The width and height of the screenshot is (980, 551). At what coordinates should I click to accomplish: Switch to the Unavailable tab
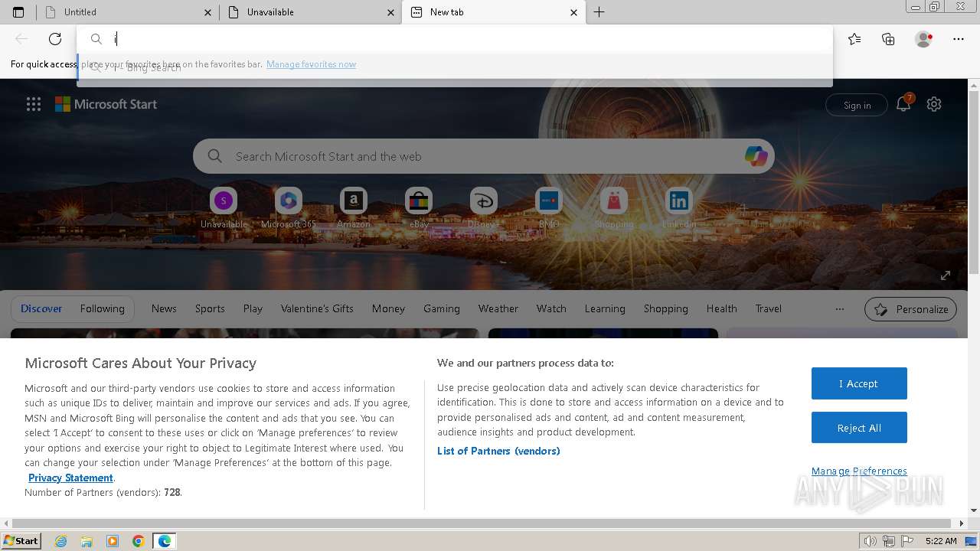[x=310, y=12]
